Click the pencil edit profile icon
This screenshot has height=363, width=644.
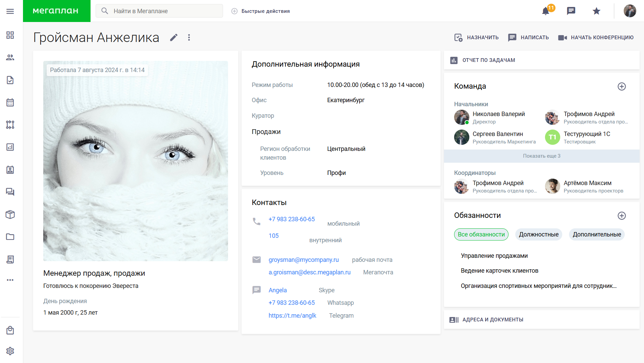[x=174, y=38]
